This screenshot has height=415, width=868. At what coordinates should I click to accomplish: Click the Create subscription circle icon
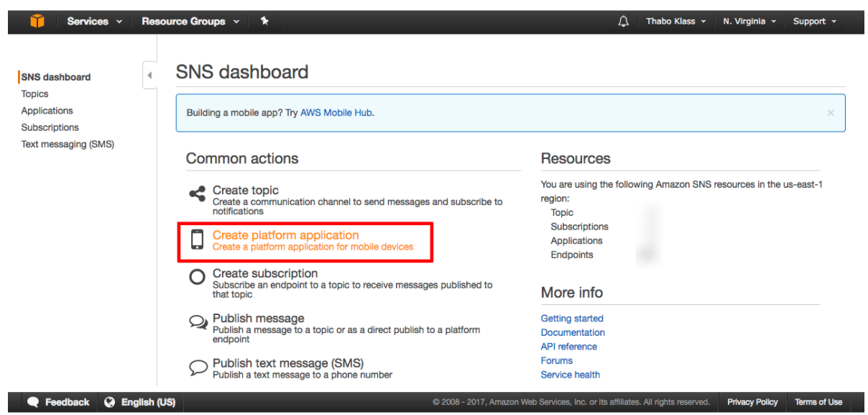click(197, 277)
